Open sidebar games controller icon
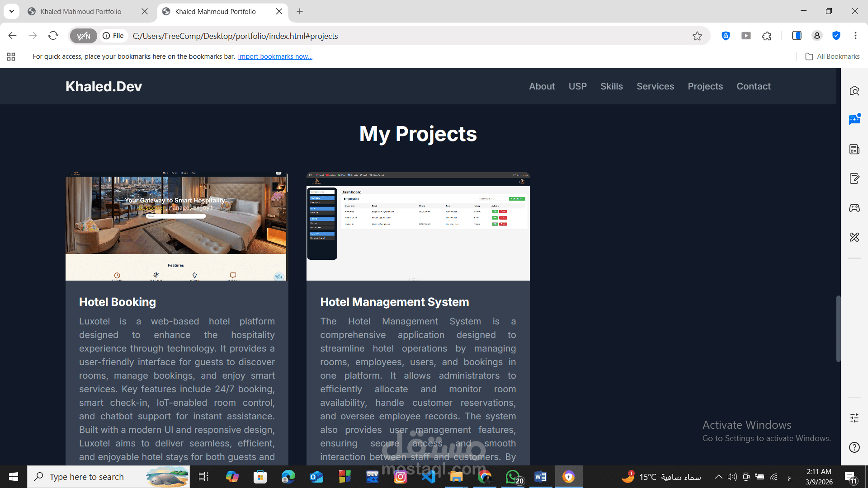 tap(854, 208)
